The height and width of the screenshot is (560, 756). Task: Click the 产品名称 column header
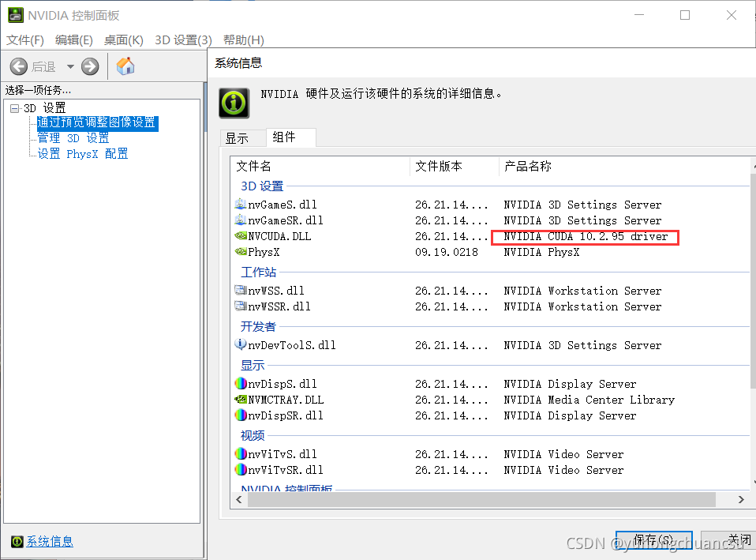pos(624,167)
